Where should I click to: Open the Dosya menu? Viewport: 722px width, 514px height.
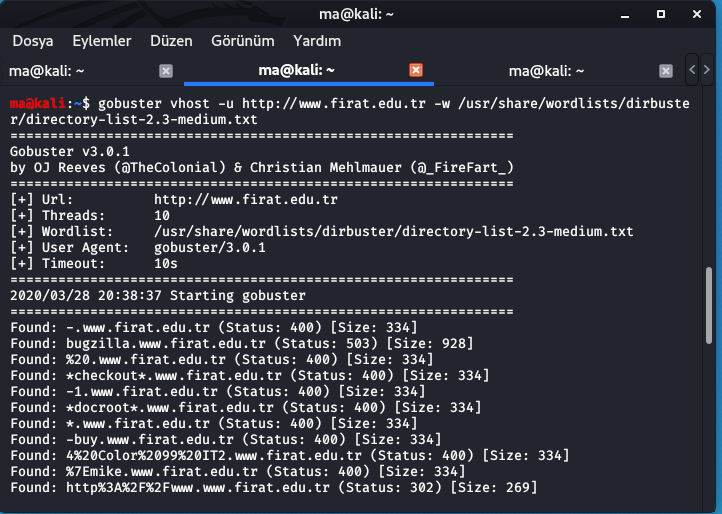point(33,41)
